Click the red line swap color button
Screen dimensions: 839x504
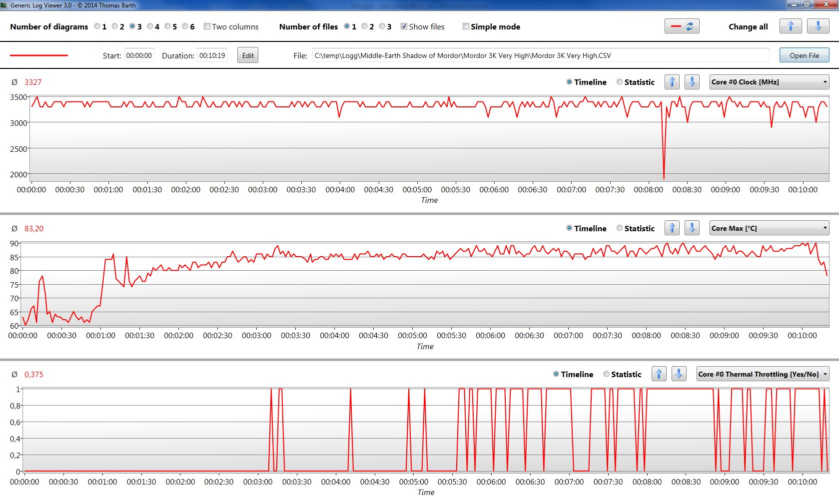[682, 26]
